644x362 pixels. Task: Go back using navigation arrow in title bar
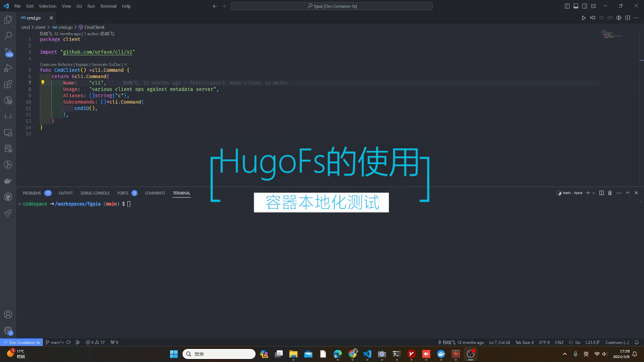(x=215, y=6)
